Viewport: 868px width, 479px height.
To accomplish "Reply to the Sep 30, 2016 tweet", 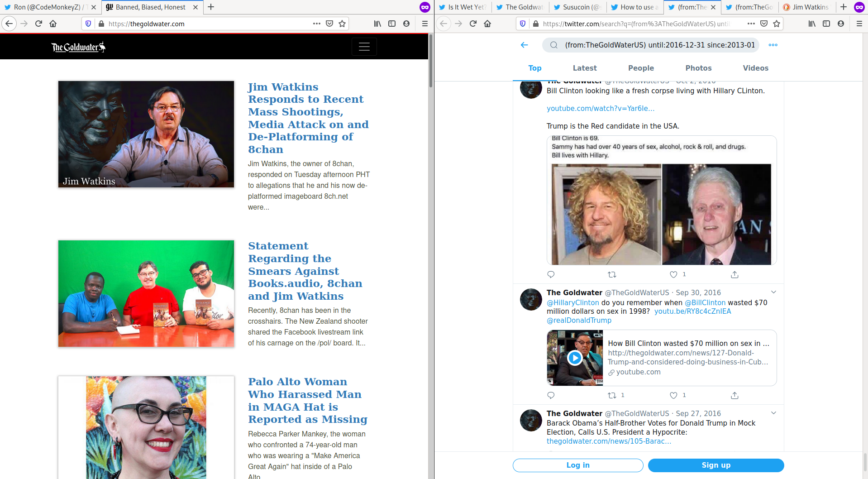I will point(551,395).
